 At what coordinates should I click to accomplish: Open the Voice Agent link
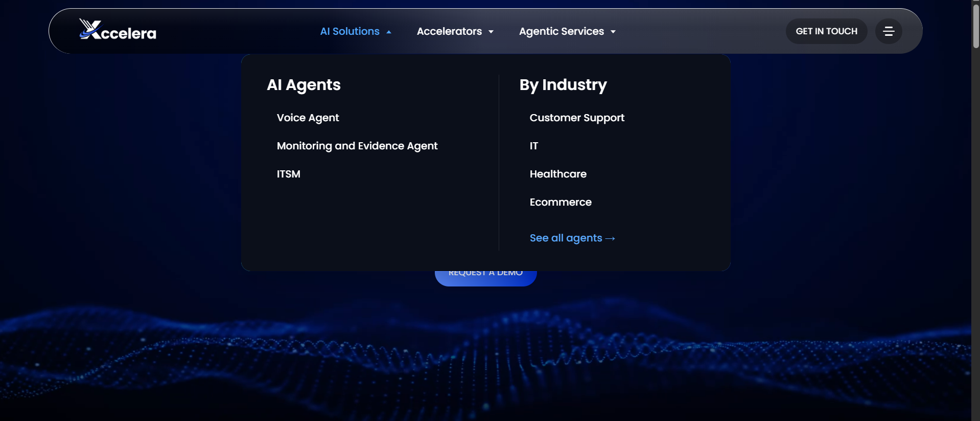pos(308,118)
